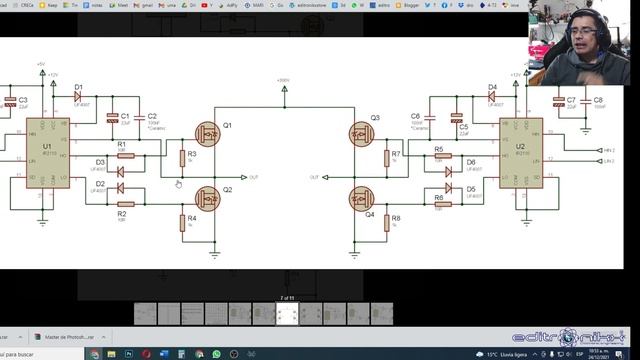This screenshot has height=360, width=640.
Task: Open the Google Drive bookmark
Action: pos(188,5)
